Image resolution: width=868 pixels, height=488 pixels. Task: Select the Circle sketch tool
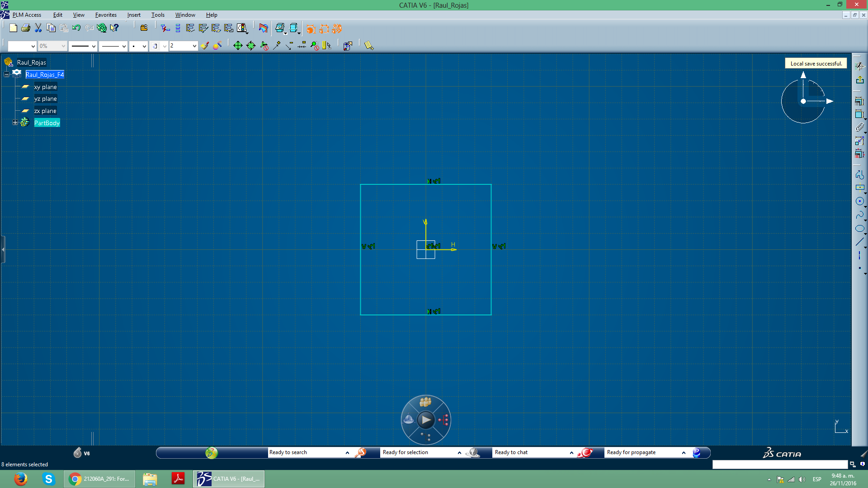tap(859, 202)
